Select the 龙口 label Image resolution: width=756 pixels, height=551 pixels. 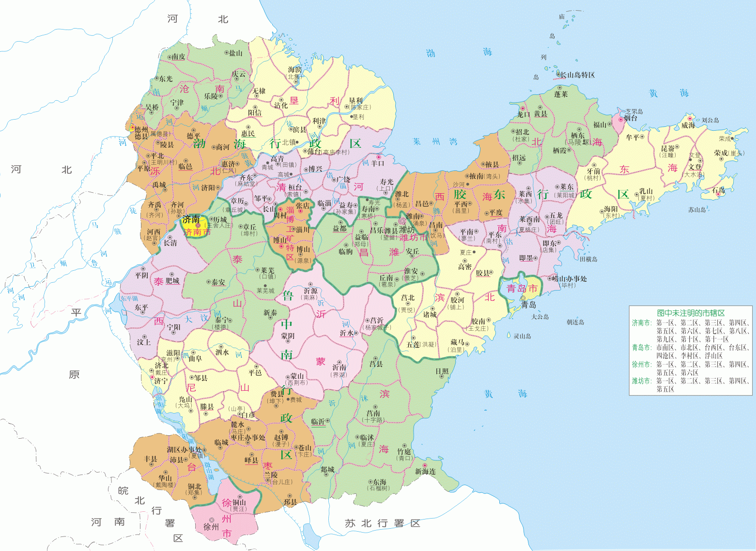(524, 114)
